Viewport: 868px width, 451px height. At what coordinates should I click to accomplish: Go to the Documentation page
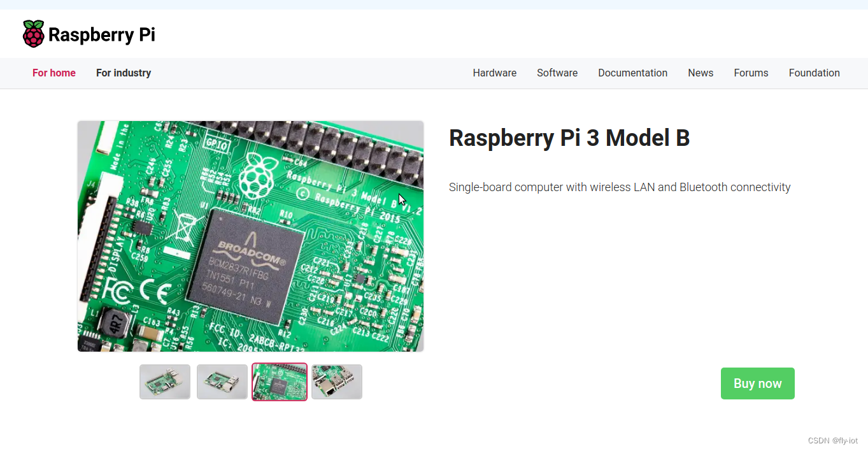coord(633,73)
